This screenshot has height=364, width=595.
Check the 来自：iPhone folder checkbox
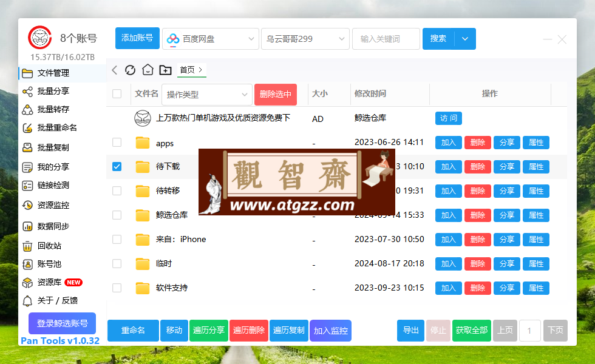click(x=117, y=239)
